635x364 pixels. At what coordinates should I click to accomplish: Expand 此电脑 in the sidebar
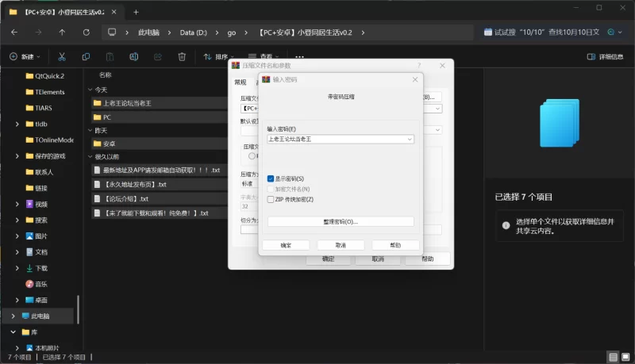[13, 316]
